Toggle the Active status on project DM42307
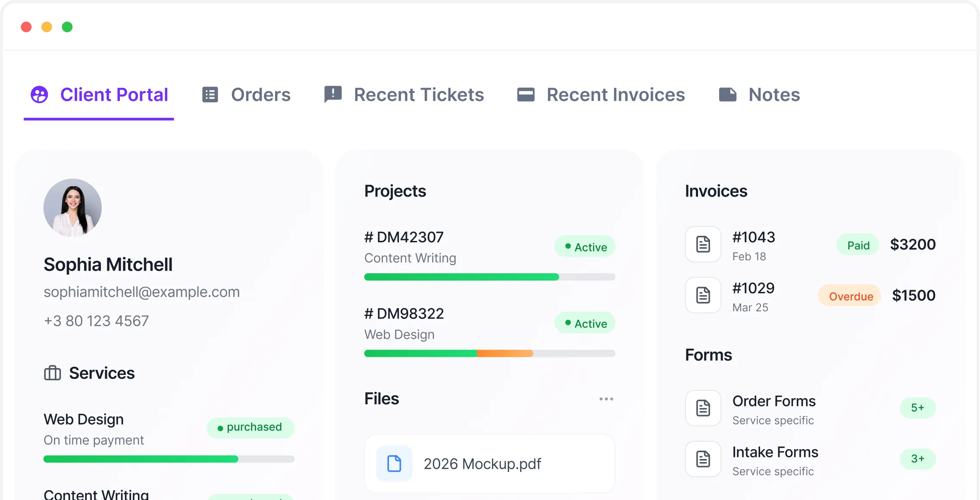 (585, 247)
